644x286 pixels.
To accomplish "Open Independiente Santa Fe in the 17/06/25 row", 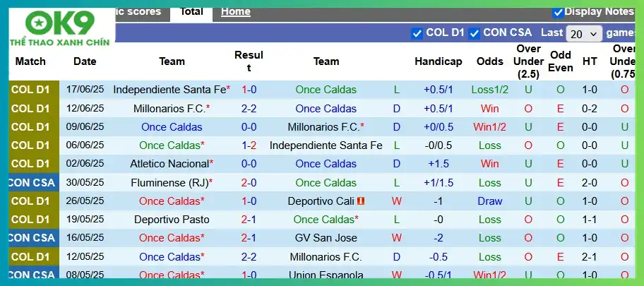I will pos(169,90).
